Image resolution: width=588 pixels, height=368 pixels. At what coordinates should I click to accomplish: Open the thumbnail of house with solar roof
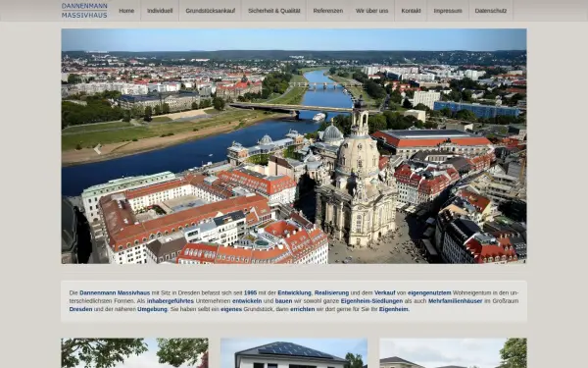click(x=294, y=353)
